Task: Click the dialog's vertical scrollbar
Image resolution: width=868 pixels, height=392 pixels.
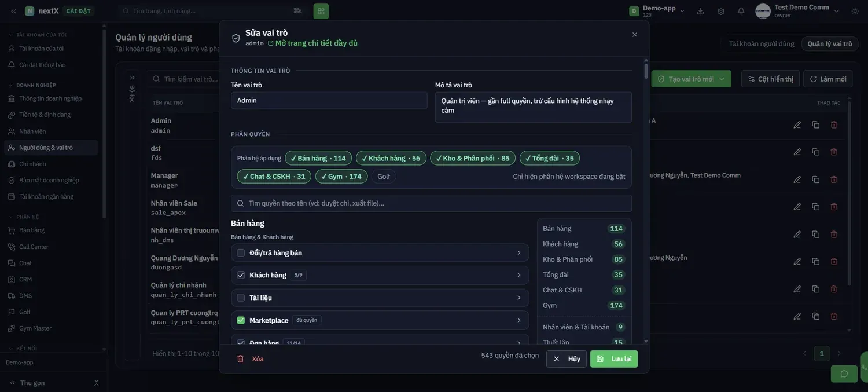Action: [x=646, y=71]
